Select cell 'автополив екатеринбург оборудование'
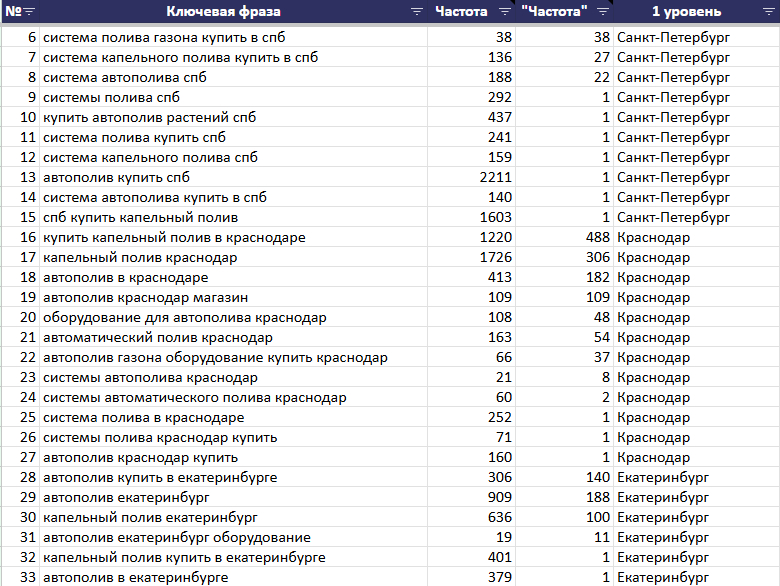Screen dimensions: 780x586 [233, 537]
